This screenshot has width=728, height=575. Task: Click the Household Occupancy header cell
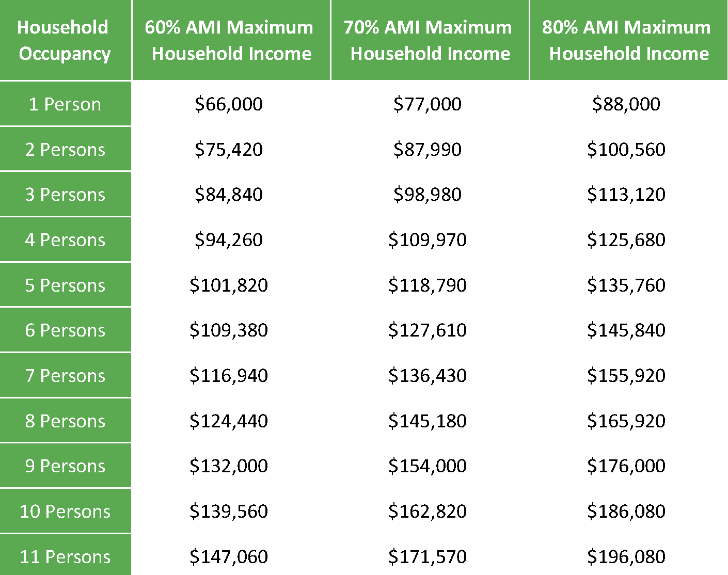click(65, 40)
